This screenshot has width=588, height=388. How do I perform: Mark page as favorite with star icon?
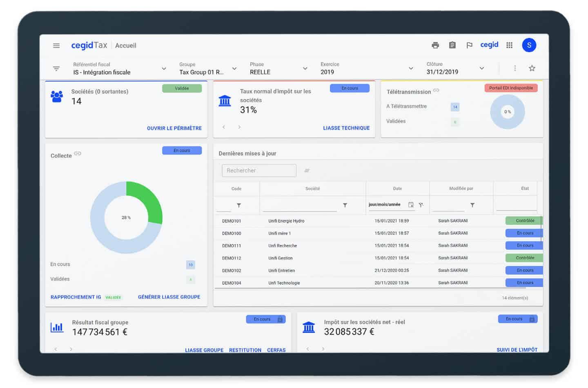tap(532, 68)
